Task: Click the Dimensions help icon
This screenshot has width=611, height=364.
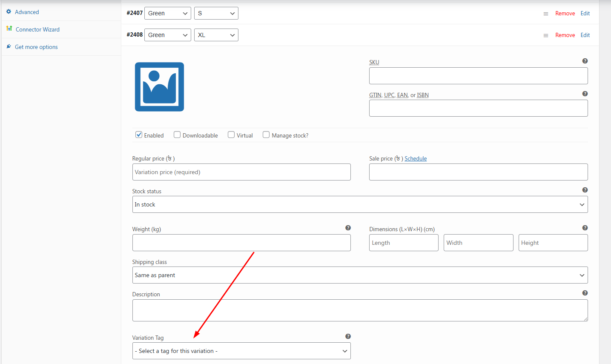Action: click(585, 228)
